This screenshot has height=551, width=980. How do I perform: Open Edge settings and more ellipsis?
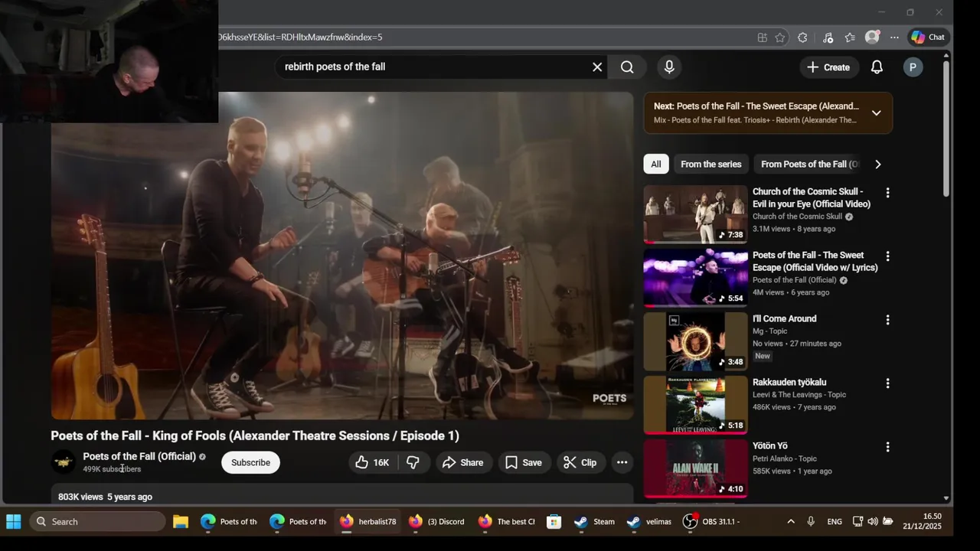tap(894, 37)
